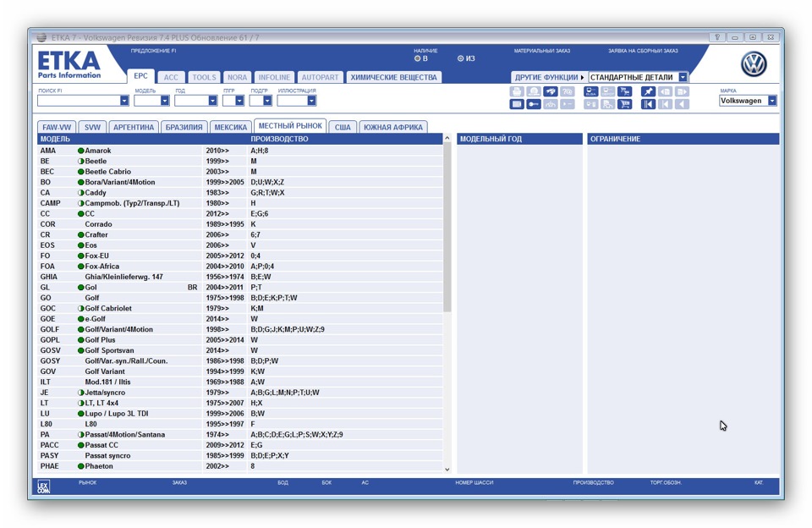Open the ИЛЛЮСТРАЦИЯ dropdown
812x528 pixels.
(311, 101)
